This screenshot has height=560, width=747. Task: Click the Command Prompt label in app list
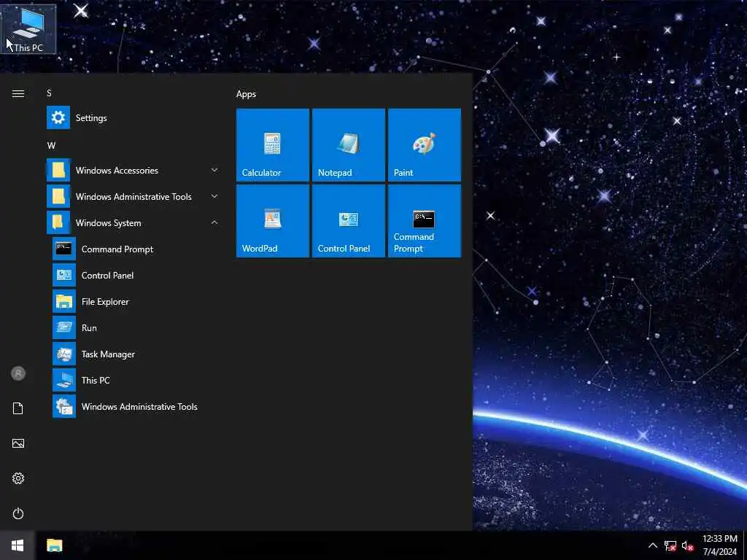point(117,249)
